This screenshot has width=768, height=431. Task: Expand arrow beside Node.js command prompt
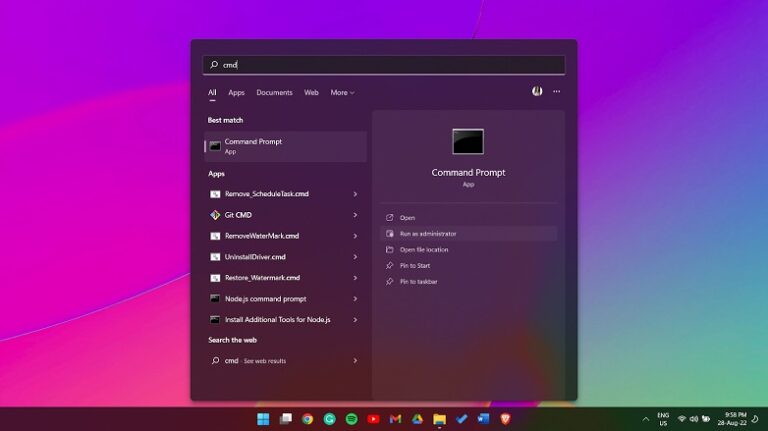(355, 299)
